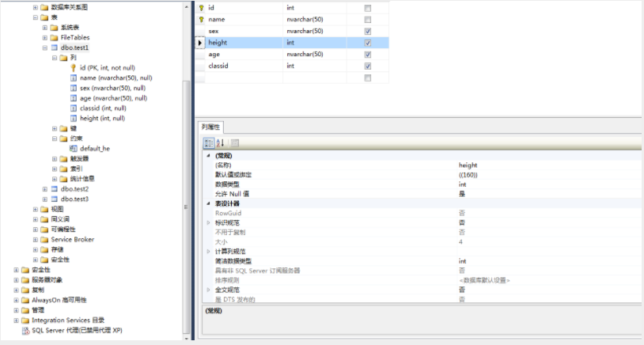The height and width of the screenshot is (345, 644).
Task: Collapse the 约束 constraints folder
Action: click(x=55, y=138)
